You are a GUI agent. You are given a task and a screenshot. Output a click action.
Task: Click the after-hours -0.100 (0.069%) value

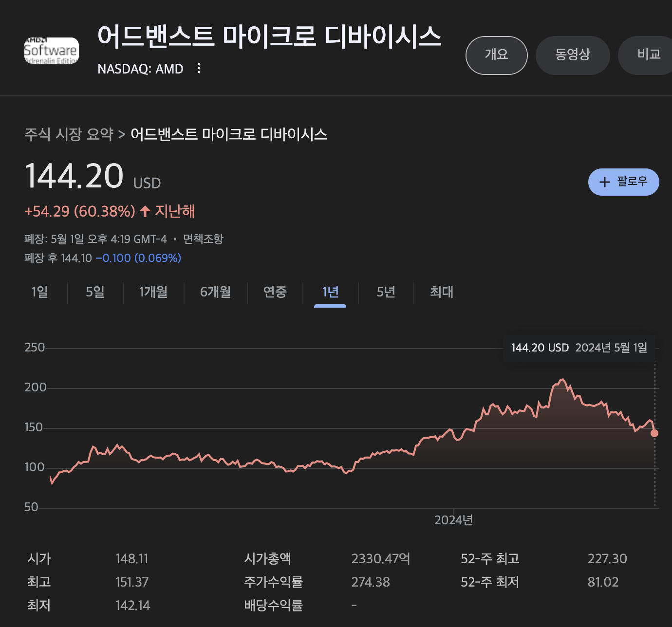138,258
